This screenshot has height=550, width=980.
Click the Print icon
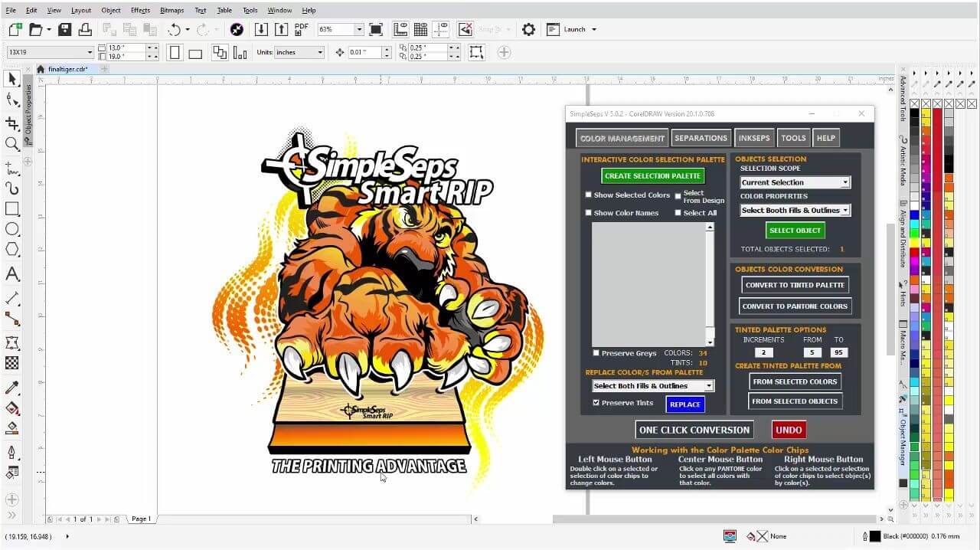coord(85,29)
